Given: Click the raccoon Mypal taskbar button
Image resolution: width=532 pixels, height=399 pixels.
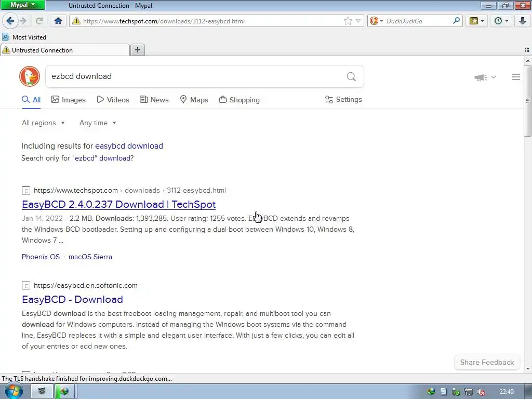Looking at the screenshot, I should pyautogui.click(x=42, y=391).
